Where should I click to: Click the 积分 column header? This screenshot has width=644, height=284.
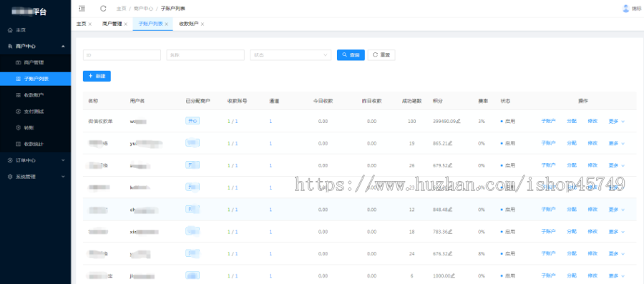[x=438, y=101]
